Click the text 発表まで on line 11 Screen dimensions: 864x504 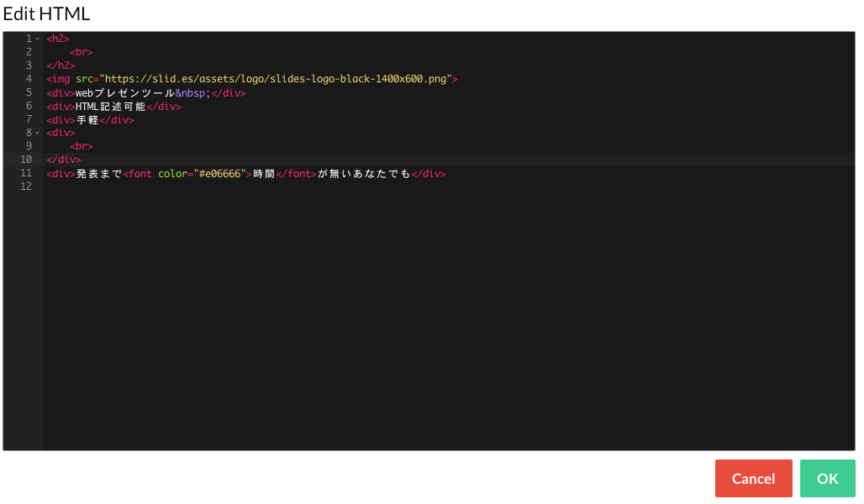99,174
